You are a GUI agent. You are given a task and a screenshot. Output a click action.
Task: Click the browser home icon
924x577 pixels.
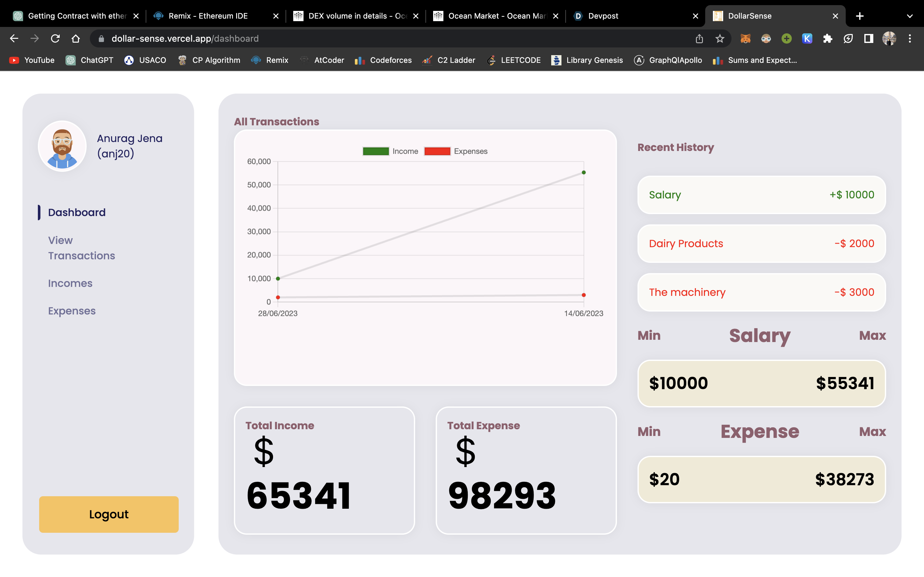[x=76, y=38]
